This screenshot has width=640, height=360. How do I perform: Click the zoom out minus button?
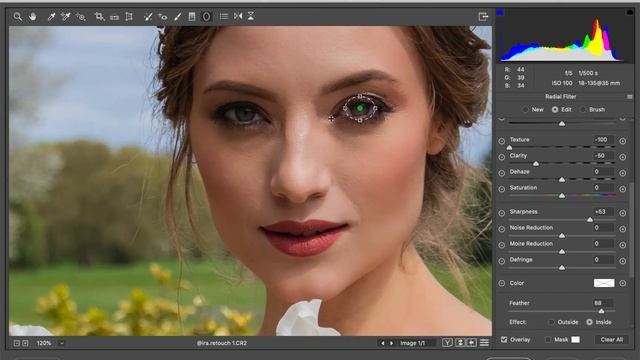(17, 343)
